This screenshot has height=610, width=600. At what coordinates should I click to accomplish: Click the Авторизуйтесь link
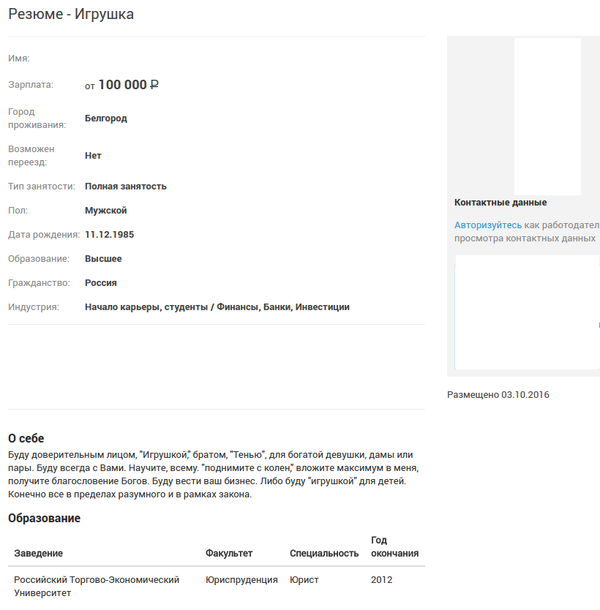point(488,225)
